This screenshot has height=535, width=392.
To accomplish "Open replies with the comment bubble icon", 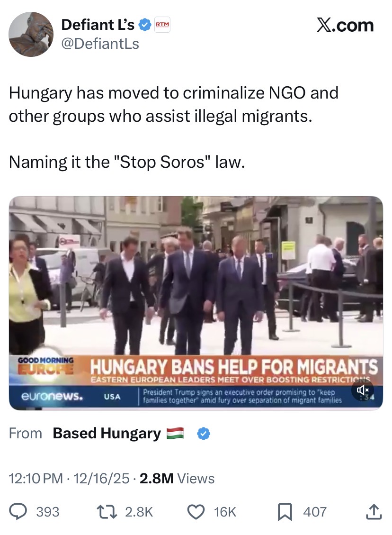I will coord(18,512).
